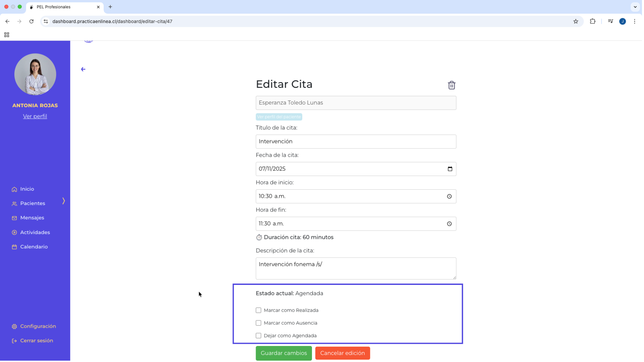
Task: Expand the Pacientes submenu chevron
Action: [x=64, y=201]
